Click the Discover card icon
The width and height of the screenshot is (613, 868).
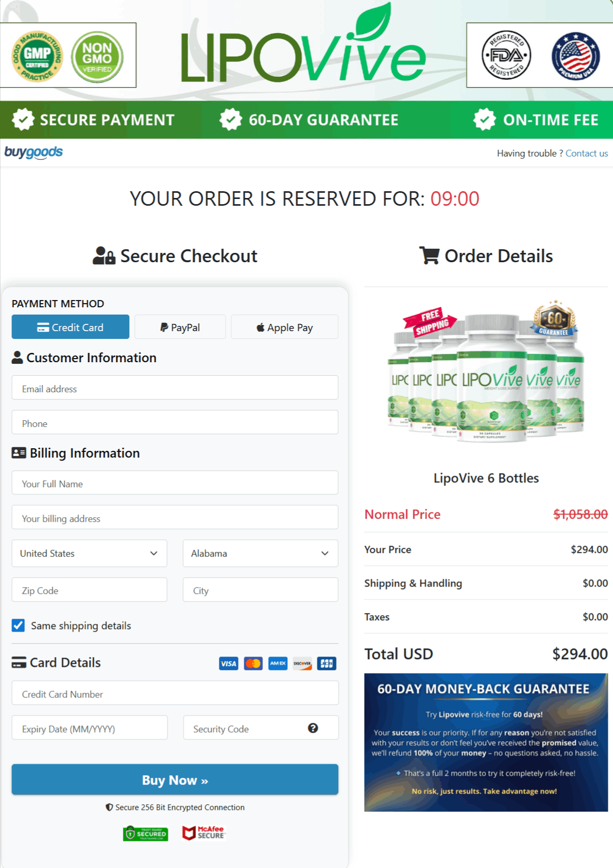pos(302,663)
